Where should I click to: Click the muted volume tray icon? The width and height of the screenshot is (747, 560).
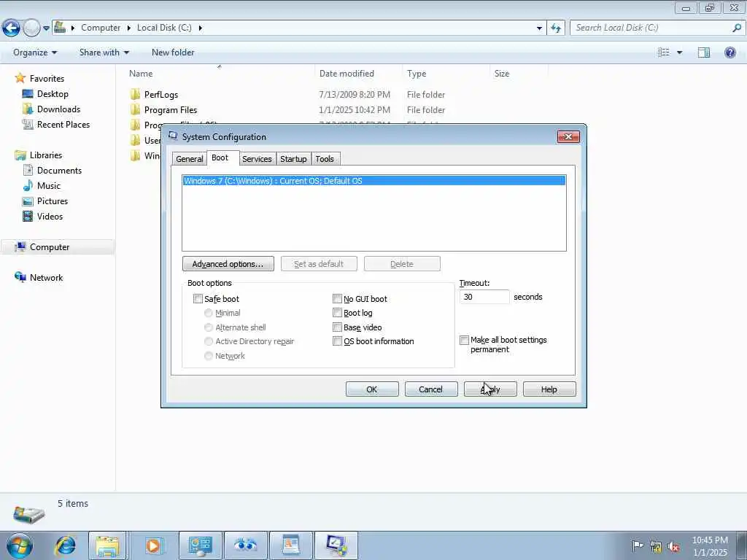673,546
